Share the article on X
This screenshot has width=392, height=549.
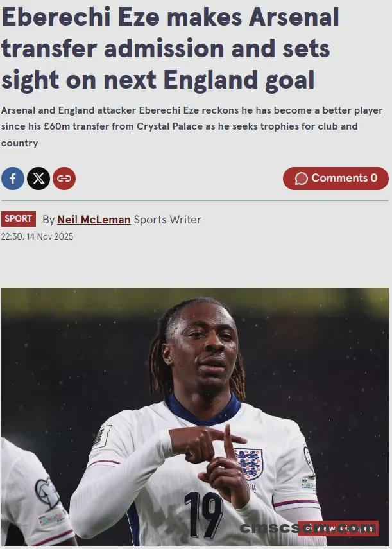pyautogui.click(x=38, y=179)
